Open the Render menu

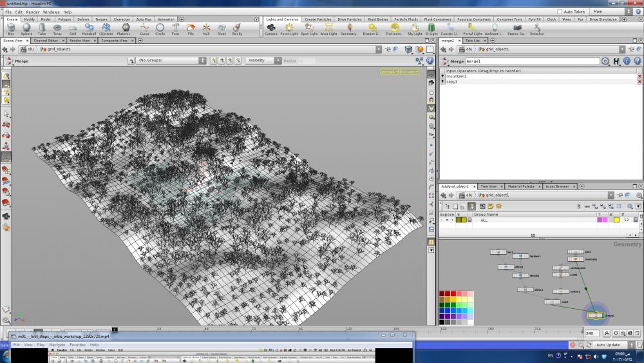pos(33,12)
